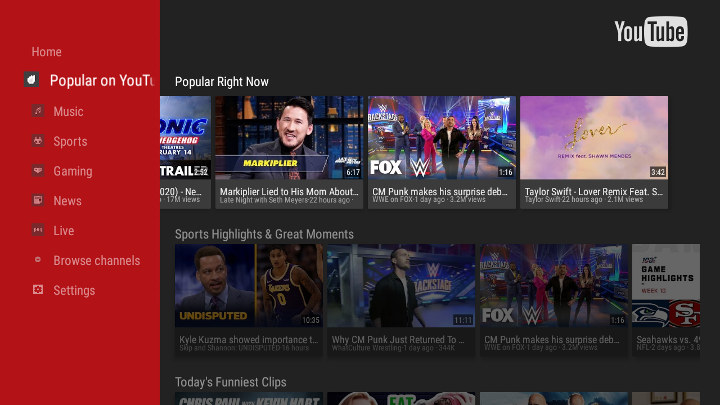The height and width of the screenshot is (405, 720).
Task: Click title 'Kyle Kuzma showed importance t...'
Action: [x=248, y=339]
